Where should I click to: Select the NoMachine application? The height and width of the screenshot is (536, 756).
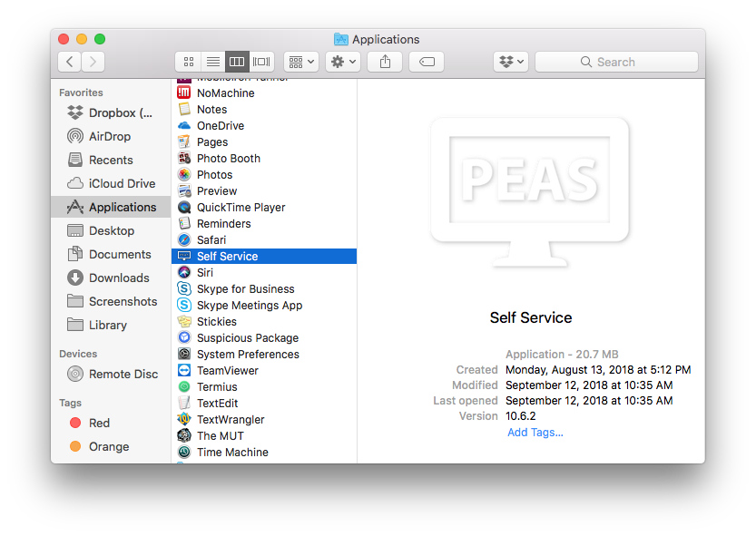pos(264,93)
